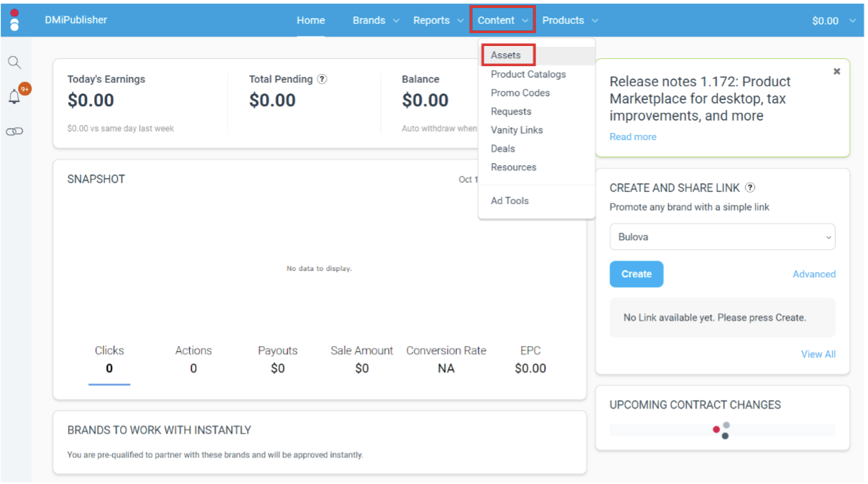Select Assets from the Content menu
This screenshot has height=484, width=868.
(x=506, y=55)
